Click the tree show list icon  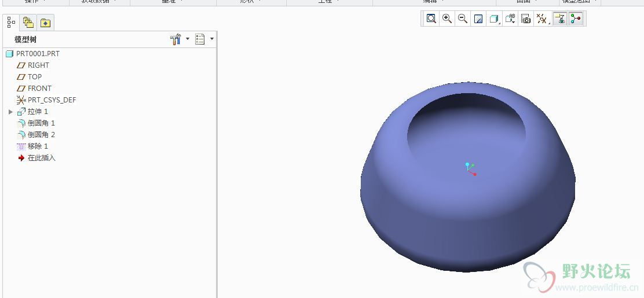pyautogui.click(x=200, y=39)
